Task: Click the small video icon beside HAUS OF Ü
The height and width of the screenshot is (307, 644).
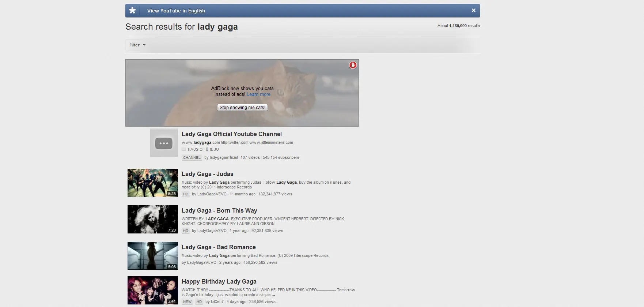Action: [x=184, y=149]
